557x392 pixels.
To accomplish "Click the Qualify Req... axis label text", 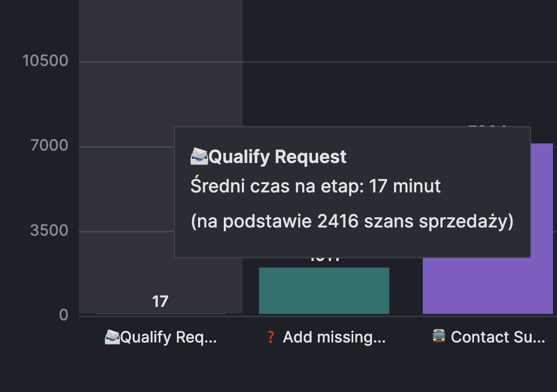I will [169, 337].
